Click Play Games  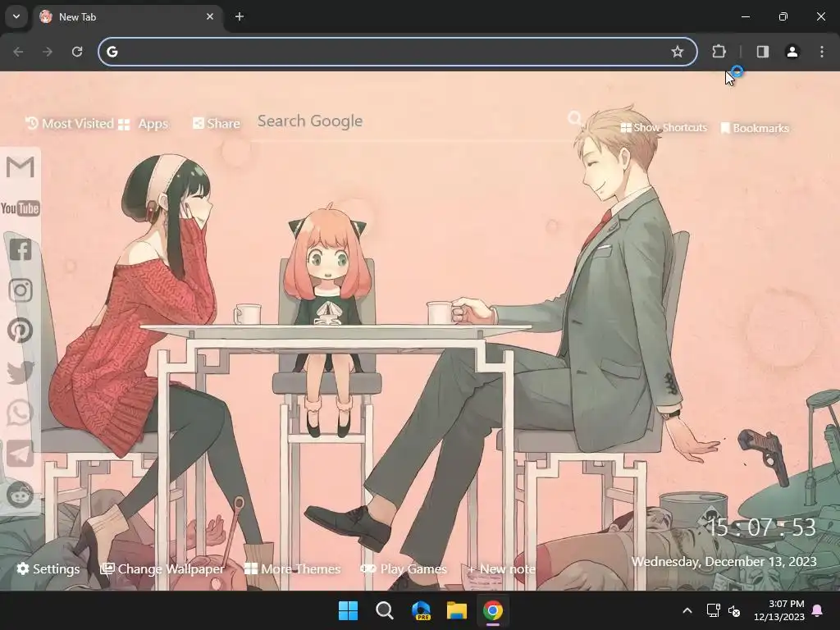404,569
